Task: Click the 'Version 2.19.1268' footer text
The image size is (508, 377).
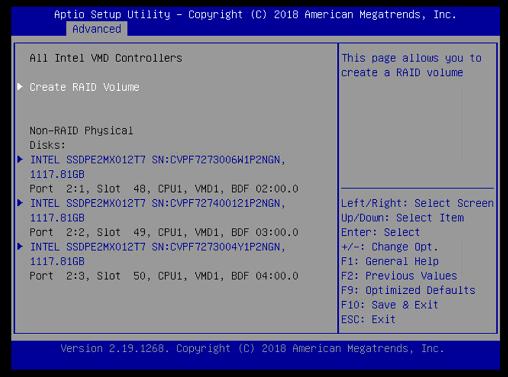Action: (x=252, y=349)
